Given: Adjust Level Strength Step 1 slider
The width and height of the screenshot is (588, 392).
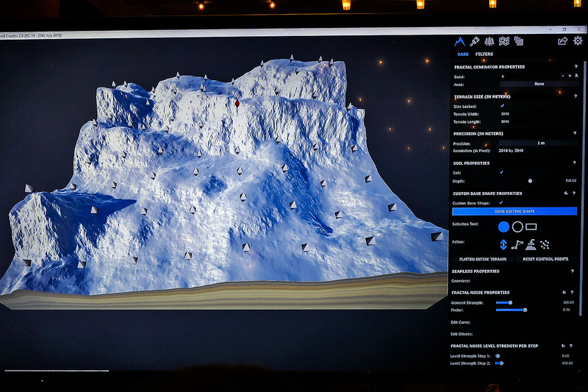Looking at the screenshot, I should [x=498, y=356].
